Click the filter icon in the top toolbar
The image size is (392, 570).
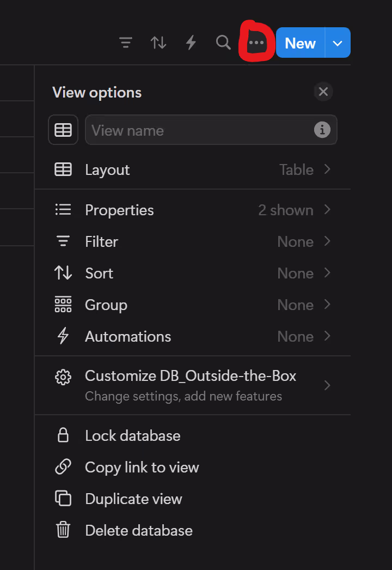[126, 43]
